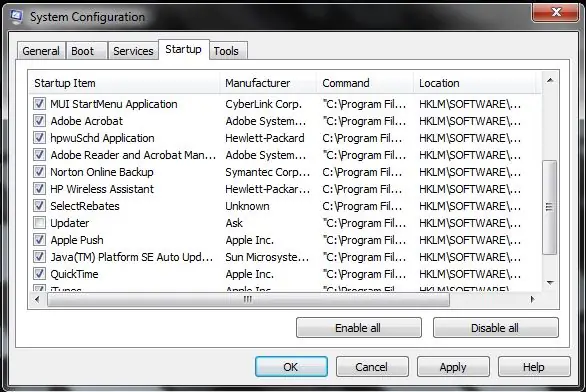Uncheck the Adobe Acrobat startup checkbox

pos(40,121)
